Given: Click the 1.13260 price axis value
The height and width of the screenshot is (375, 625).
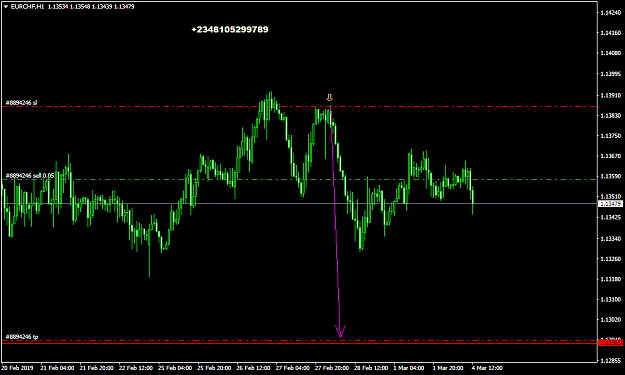Looking at the screenshot, I should click(611, 259).
